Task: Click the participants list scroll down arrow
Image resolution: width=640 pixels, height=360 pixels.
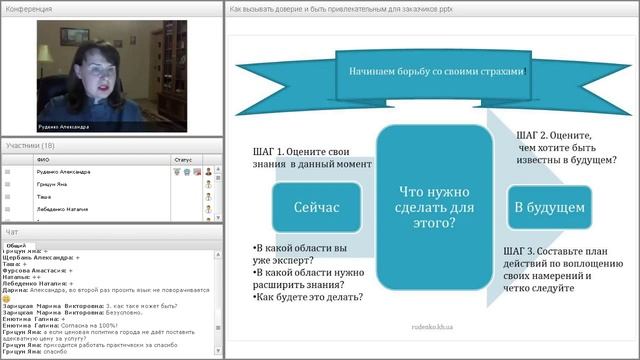Action: click(218, 218)
